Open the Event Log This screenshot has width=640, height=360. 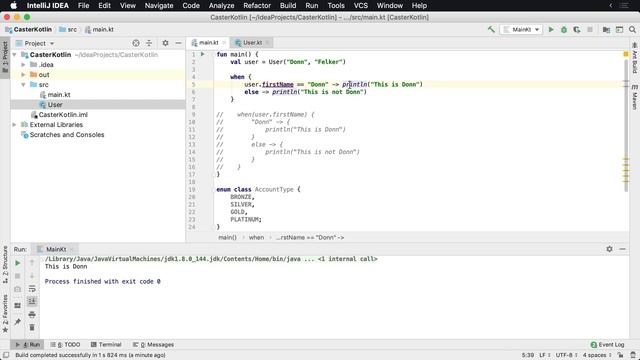click(607, 344)
